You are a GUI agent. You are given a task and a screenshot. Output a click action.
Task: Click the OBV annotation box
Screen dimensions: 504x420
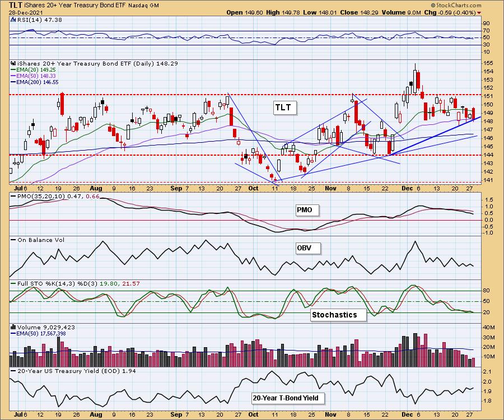click(307, 249)
